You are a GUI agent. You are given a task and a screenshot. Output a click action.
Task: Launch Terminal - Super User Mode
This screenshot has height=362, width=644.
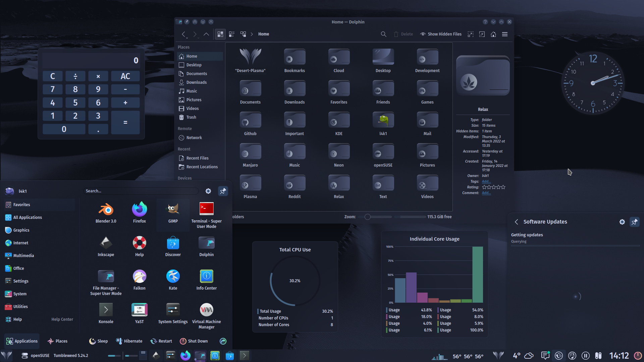click(206, 216)
